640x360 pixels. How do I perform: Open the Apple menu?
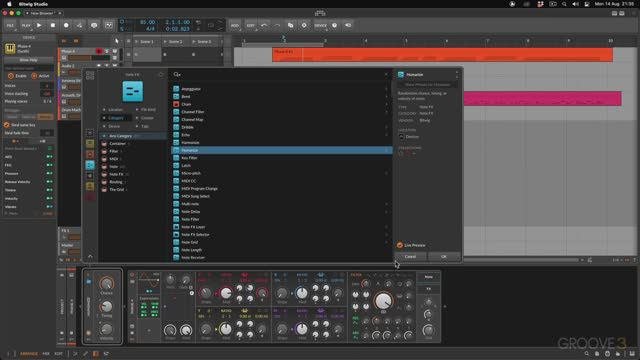coord(9,4)
